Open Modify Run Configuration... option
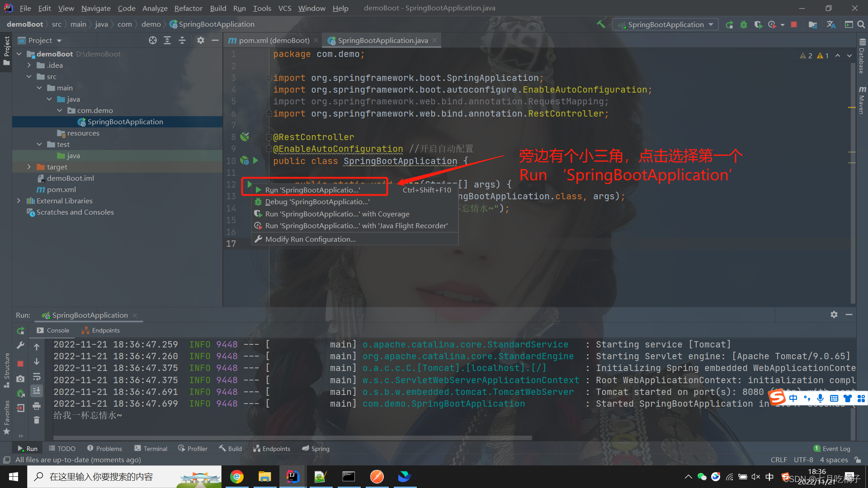 (310, 239)
